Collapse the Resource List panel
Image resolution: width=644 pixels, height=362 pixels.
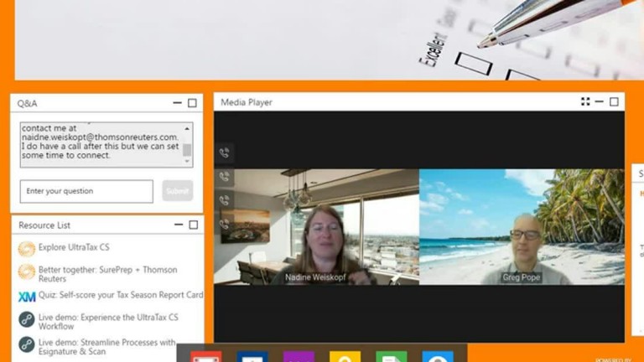(178, 225)
